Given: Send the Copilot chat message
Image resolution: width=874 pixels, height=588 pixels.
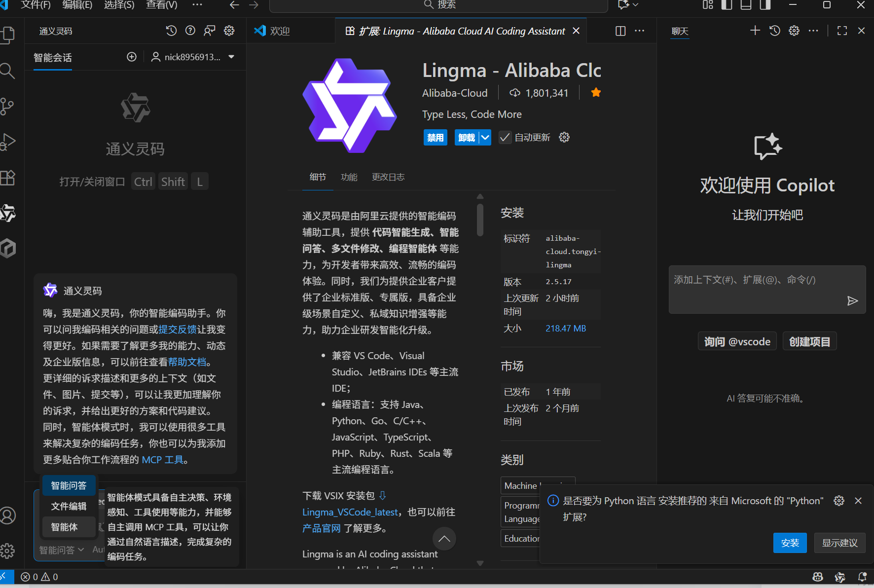Looking at the screenshot, I should coord(852,301).
